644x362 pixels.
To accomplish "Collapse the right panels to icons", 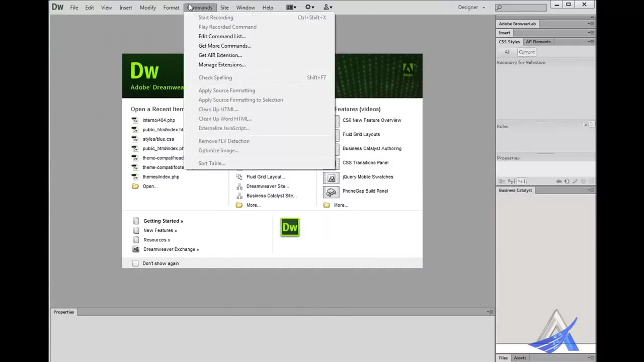I will tap(592, 18).
